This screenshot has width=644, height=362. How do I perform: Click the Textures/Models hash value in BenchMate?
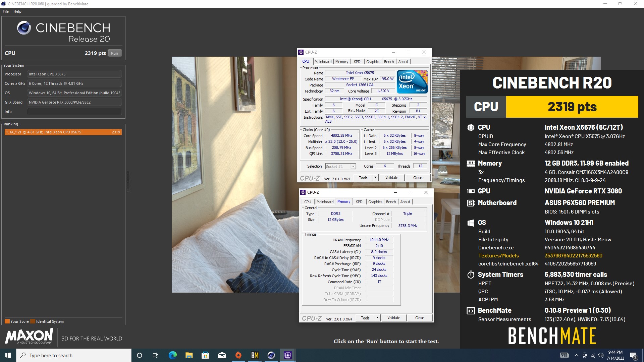pos(573,256)
